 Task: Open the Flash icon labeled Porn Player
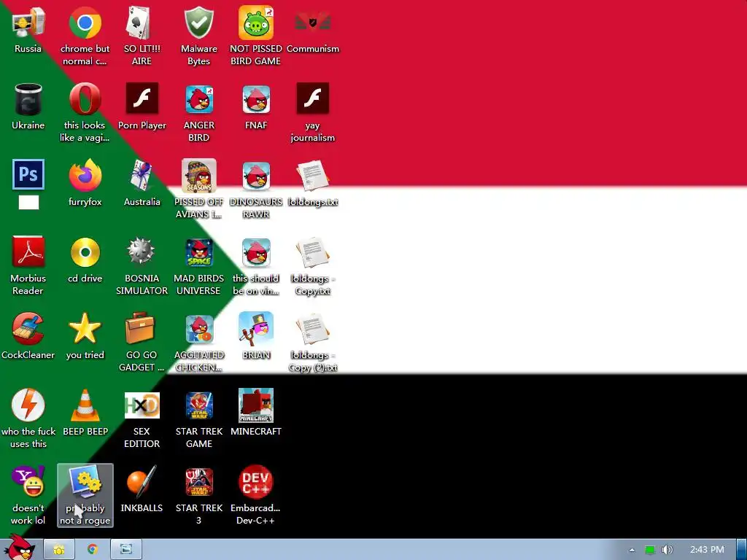coord(142,98)
